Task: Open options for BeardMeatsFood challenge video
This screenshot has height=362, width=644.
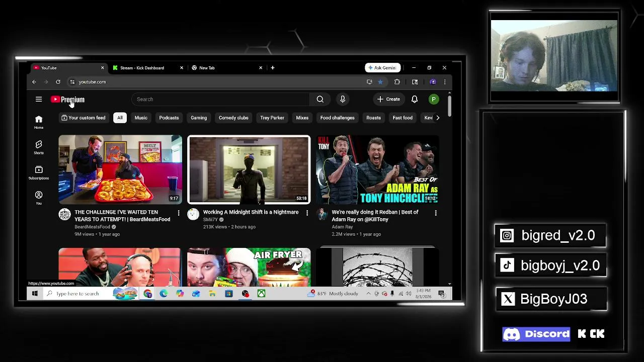Action: pos(179,213)
